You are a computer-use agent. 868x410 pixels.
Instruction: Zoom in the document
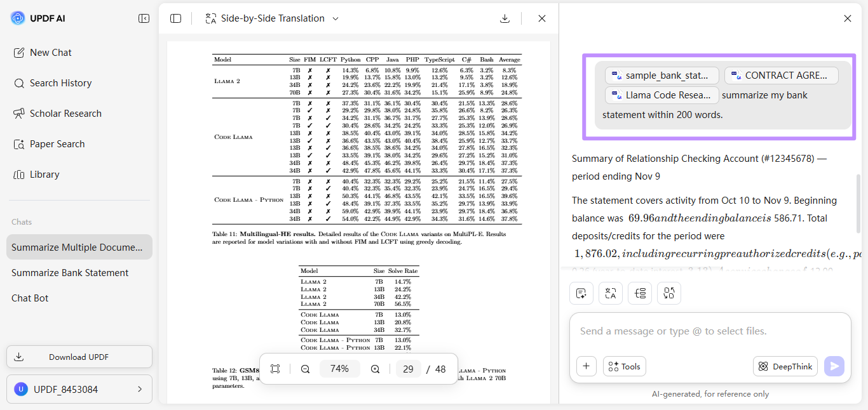375,369
